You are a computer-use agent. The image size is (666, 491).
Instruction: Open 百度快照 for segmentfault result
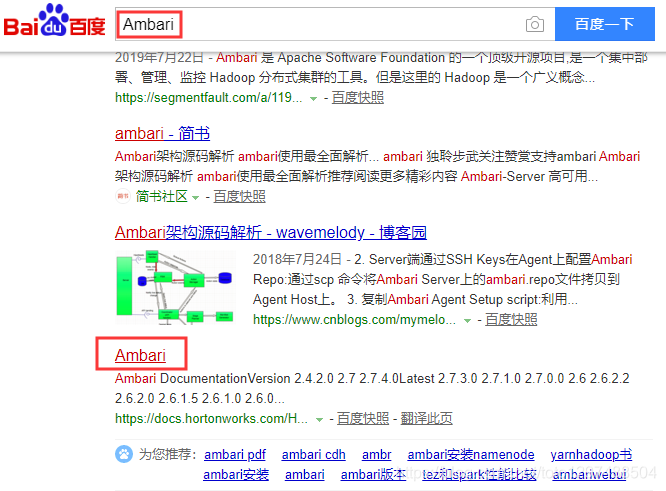coord(358,98)
